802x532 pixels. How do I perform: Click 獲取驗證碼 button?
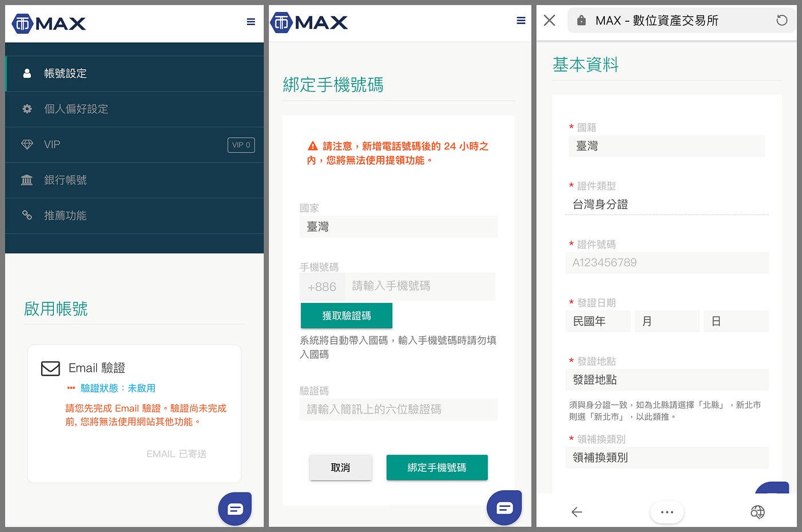(347, 316)
